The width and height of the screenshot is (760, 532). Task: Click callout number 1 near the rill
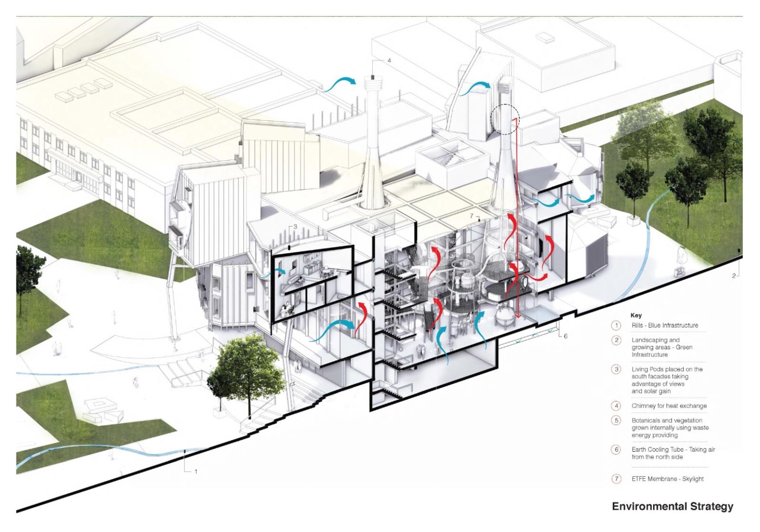[196, 472]
